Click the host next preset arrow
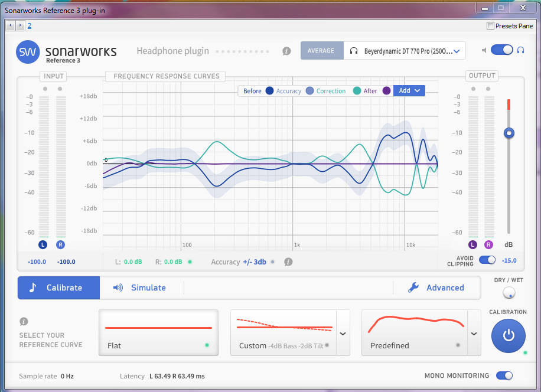The image size is (541, 392). (20, 25)
